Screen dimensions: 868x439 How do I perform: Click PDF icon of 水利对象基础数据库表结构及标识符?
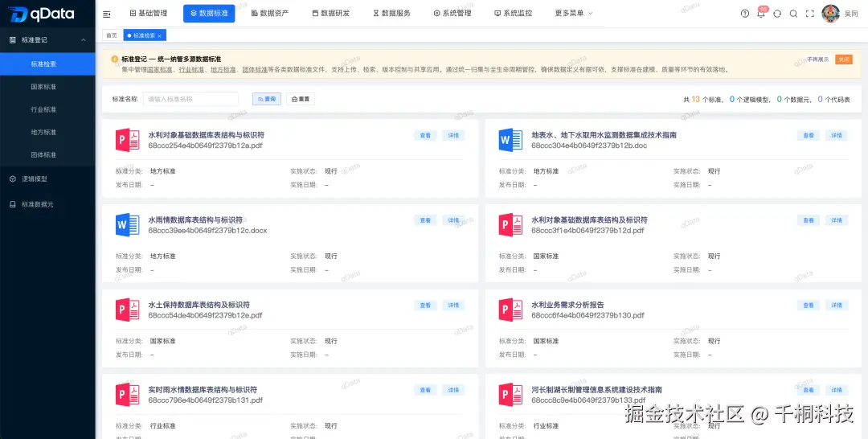pyautogui.click(x=510, y=225)
